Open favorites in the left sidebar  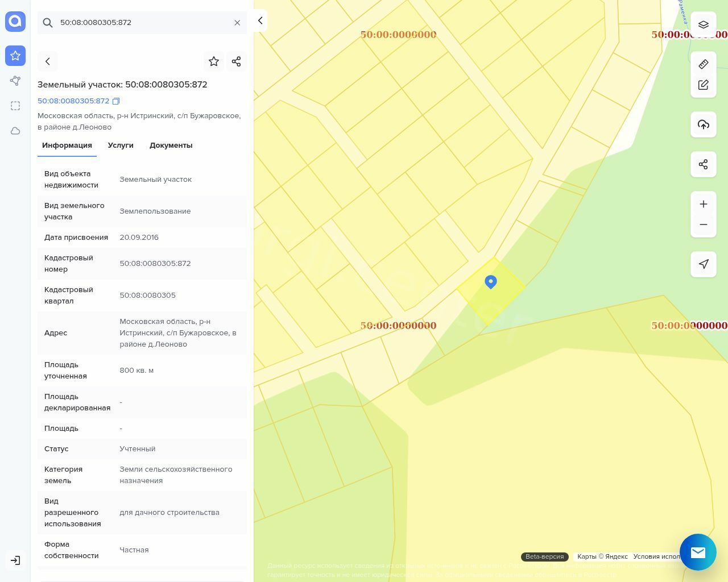point(15,56)
